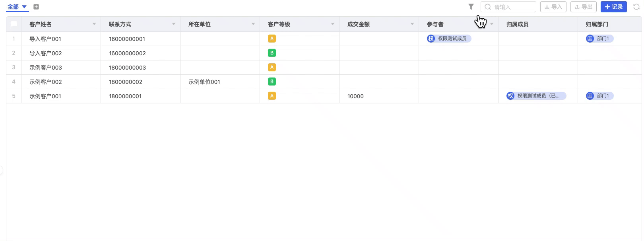Click the 权限测试成员 participant tag in row 1
644x241 pixels.
click(449, 39)
